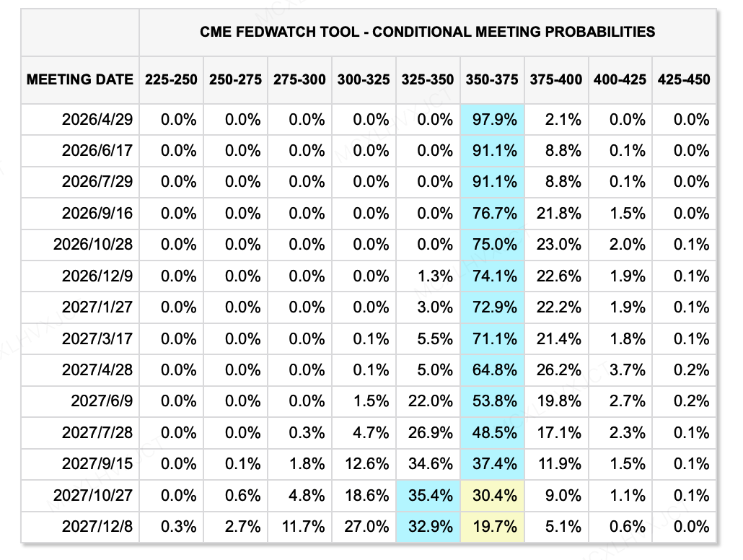
Task: Click the 425-450 rate range header
Action: [684, 79]
